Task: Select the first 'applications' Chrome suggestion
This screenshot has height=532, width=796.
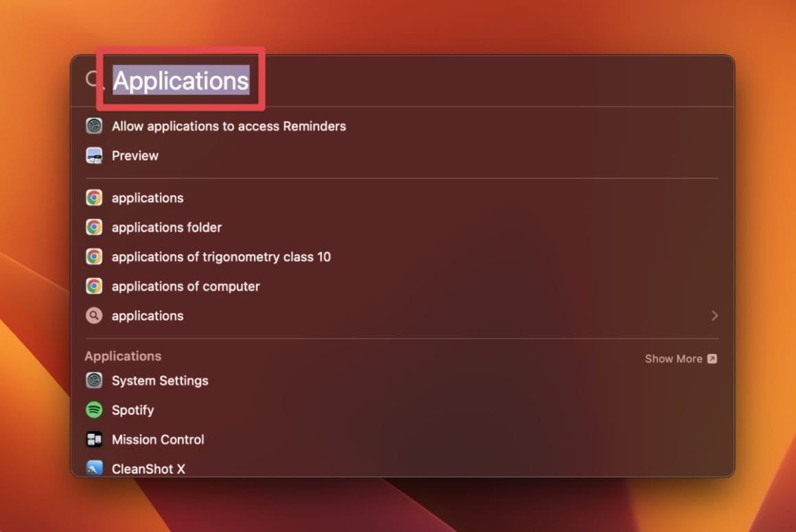Action: (x=148, y=197)
